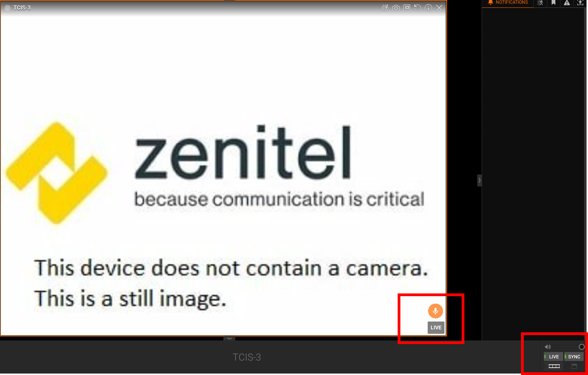The width and height of the screenshot is (588, 375).
Task: Click the picture-in-picture frame icon in tile header
Action: pyautogui.click(x=407, y=8)
